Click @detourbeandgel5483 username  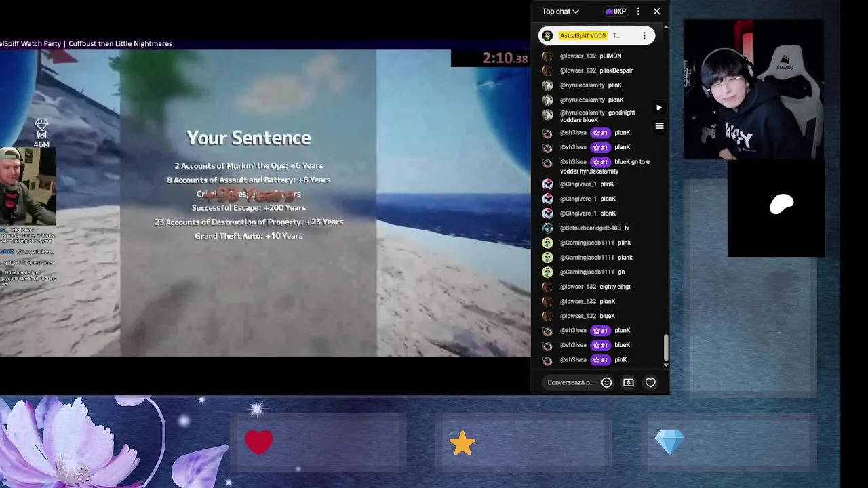point(590,228)
